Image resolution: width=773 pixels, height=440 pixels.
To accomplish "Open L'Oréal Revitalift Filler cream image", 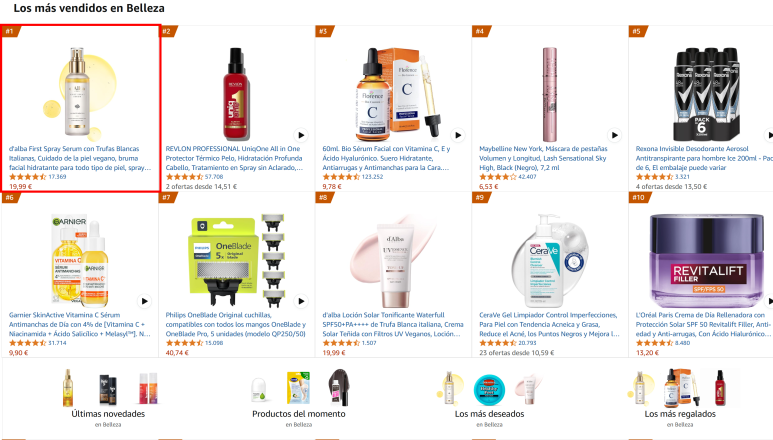I will pos(706,260).
